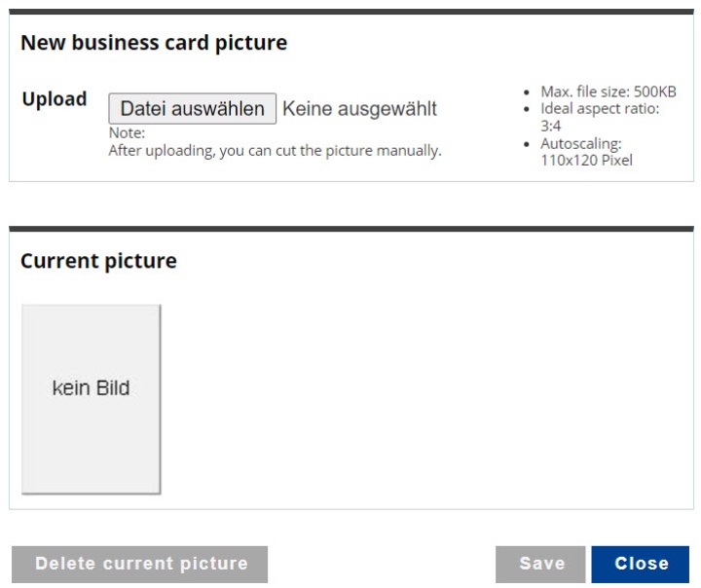Click the bullet before Ideal aspect ratio
This screenshot has height=588, width=701.
click(x=527, y=109)
